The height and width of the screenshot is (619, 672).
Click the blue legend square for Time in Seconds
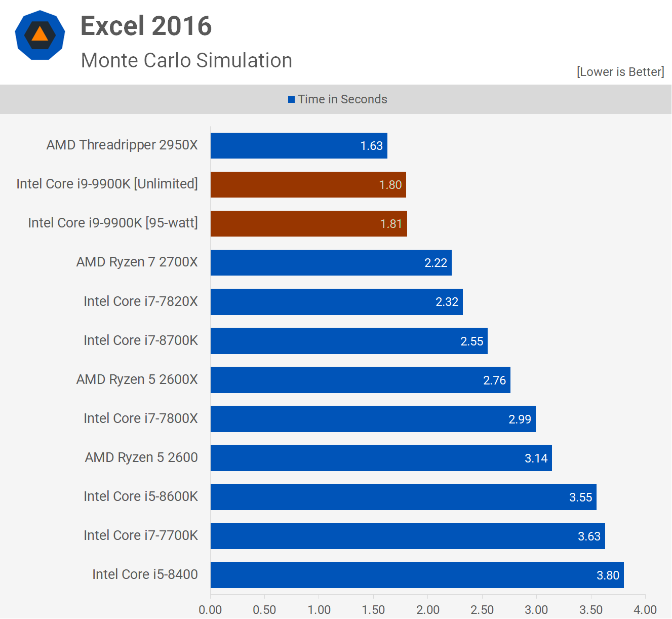291,99
